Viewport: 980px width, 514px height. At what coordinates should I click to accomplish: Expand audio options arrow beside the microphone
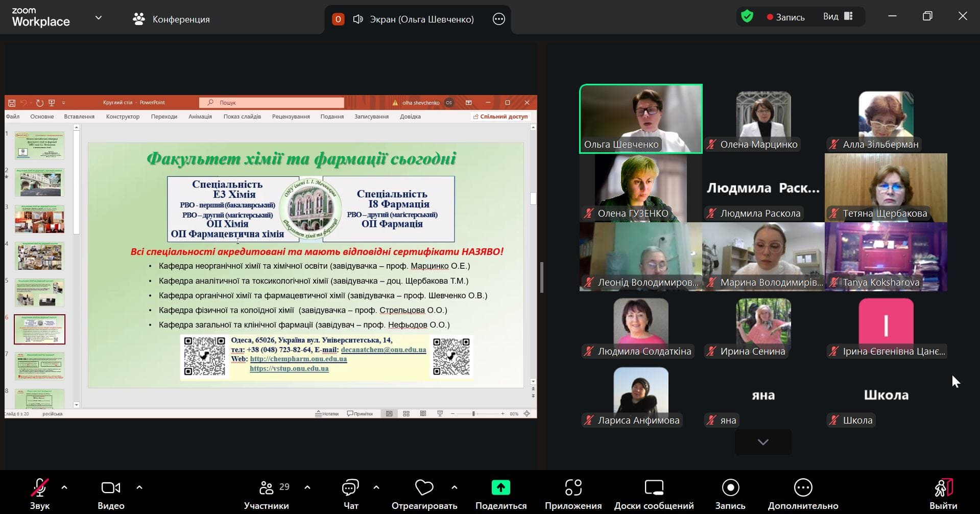pos(64,487)
